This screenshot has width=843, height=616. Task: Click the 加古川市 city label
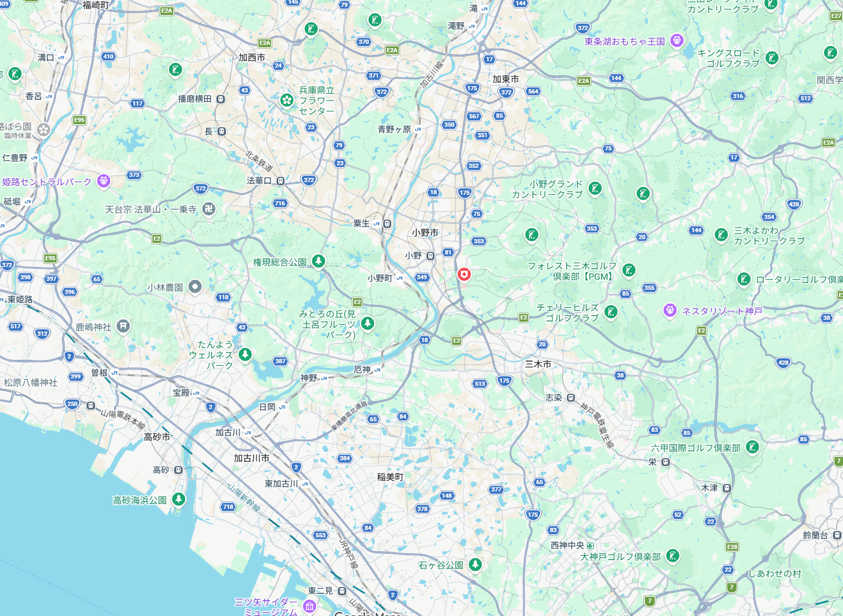coord(251,458)
